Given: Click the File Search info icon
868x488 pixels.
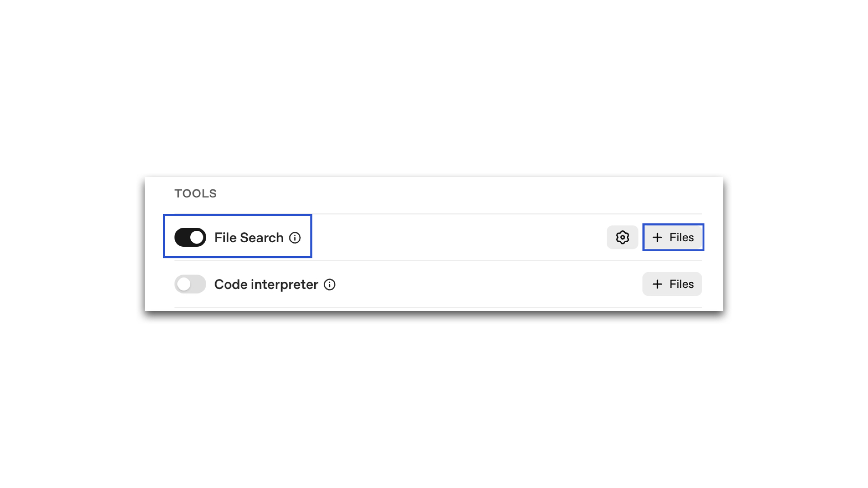Looking at the screenshot, I should click(x=295, y=238).
